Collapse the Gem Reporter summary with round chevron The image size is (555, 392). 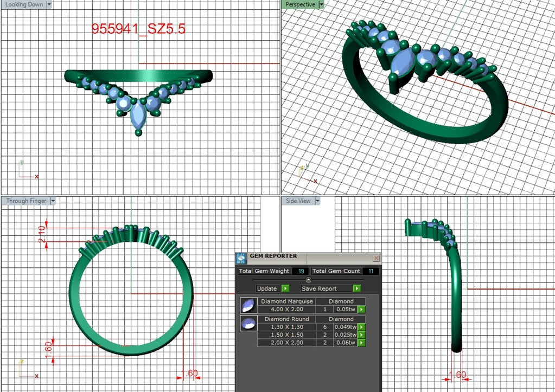308,280
